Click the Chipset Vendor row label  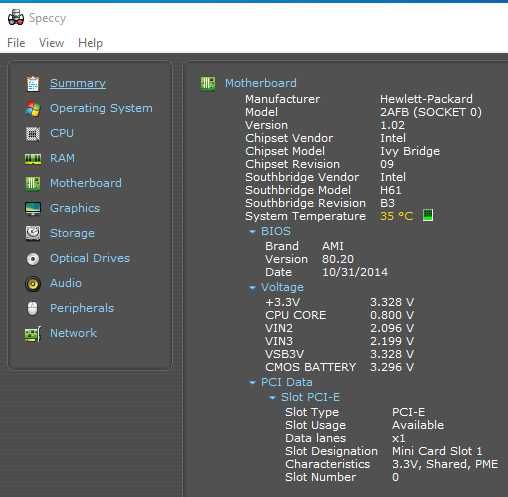pyautogui.click(x=289, y=138)
